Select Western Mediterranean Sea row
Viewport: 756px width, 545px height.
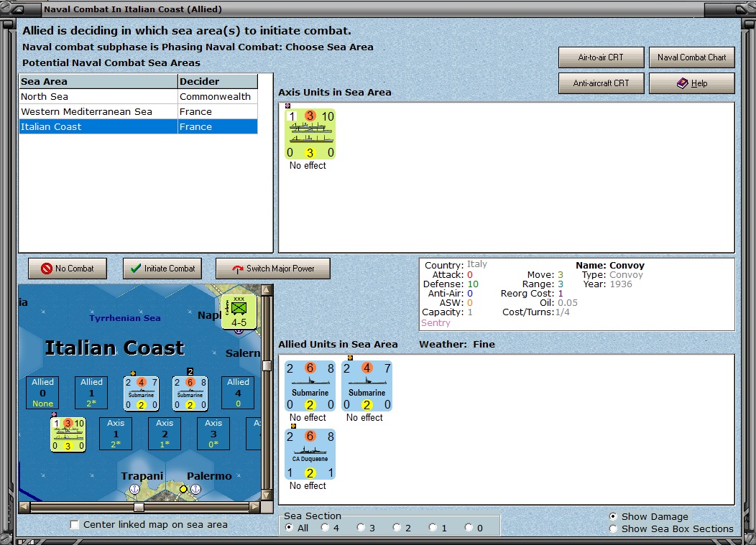(x=139, y=111)
